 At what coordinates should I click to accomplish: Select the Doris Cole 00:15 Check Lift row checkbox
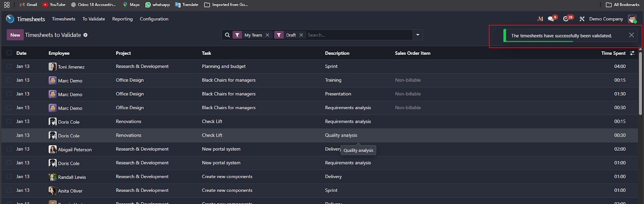[x=9, y=121]
